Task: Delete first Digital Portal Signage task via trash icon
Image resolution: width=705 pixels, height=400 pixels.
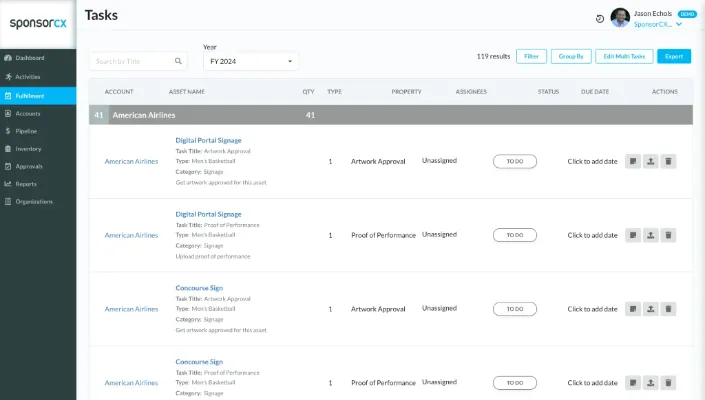Action: tap(668, 161)
